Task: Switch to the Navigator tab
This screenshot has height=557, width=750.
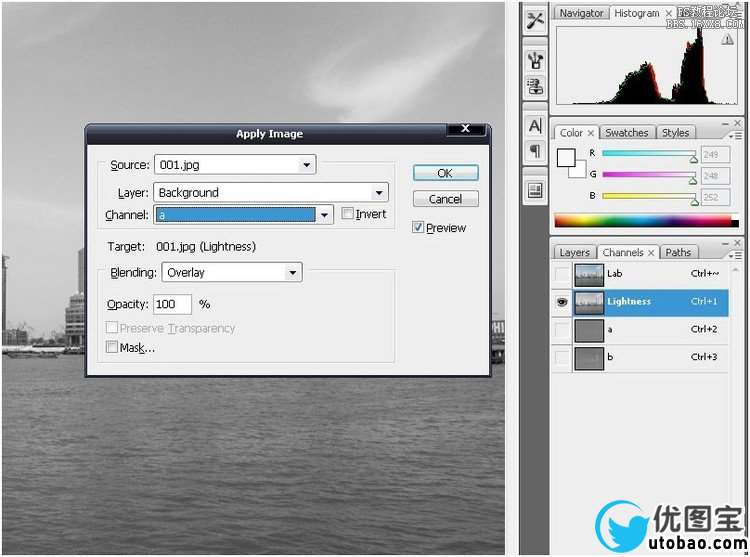Action: pos(581,13)
